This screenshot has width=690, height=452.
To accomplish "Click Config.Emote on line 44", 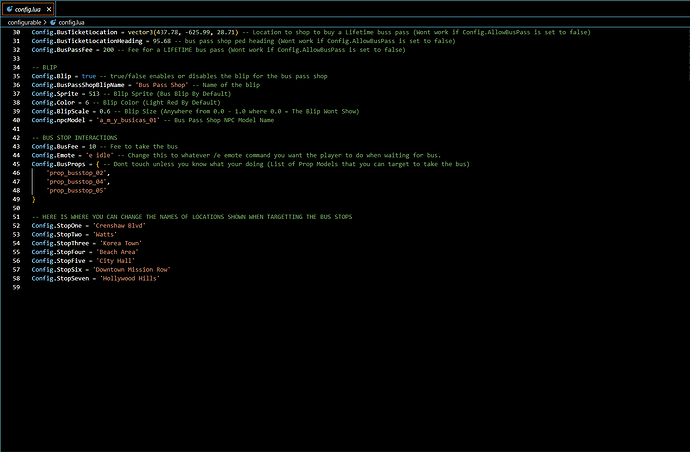I will [53, 155].
